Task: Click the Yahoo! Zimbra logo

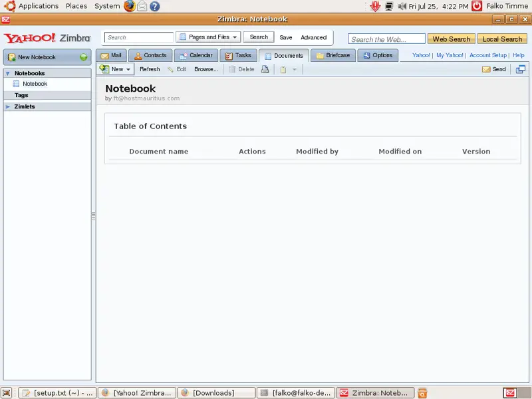Action: [x=47, y=38]
